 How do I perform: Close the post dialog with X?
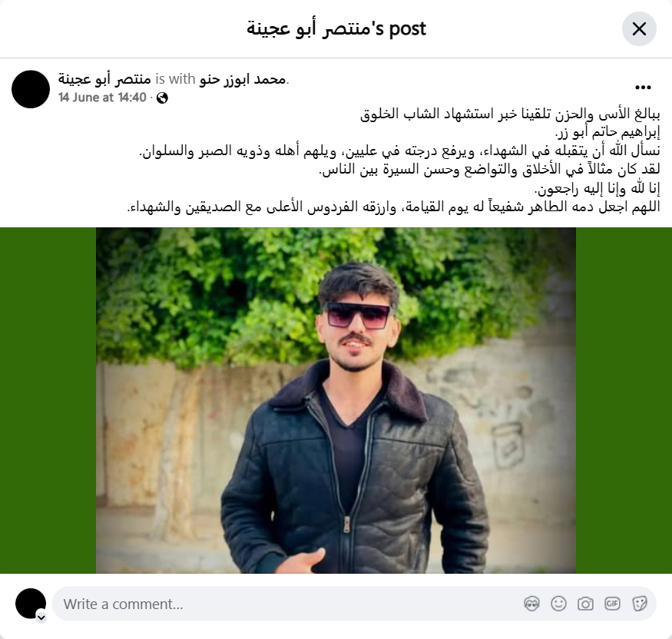pyautogui.click(x=639, y=28)
